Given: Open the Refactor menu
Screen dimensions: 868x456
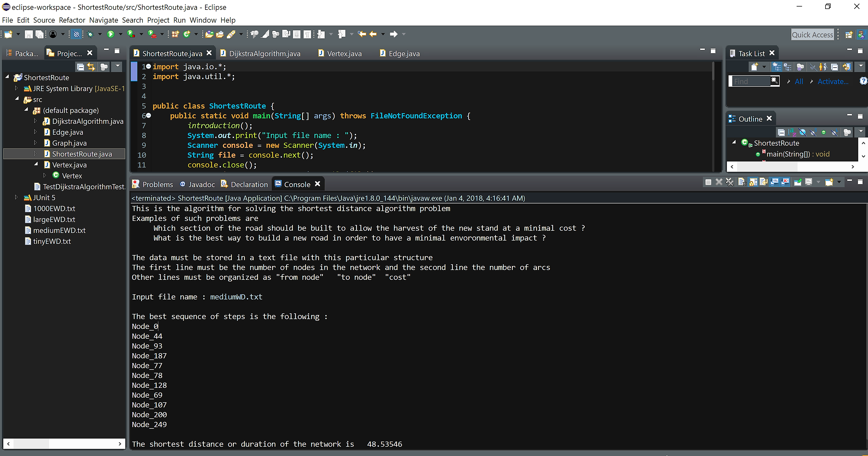Looking at the screenshot, I should 72,20.
